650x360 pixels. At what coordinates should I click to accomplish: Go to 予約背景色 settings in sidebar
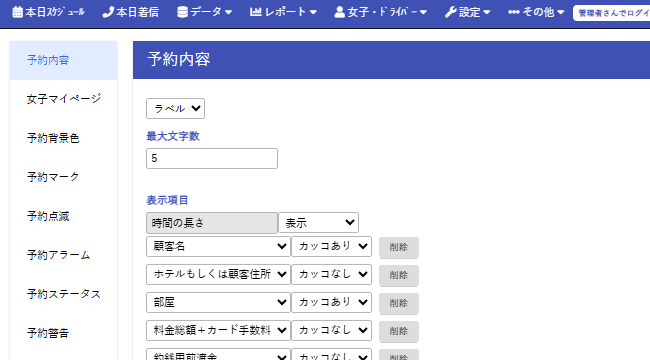53,138
